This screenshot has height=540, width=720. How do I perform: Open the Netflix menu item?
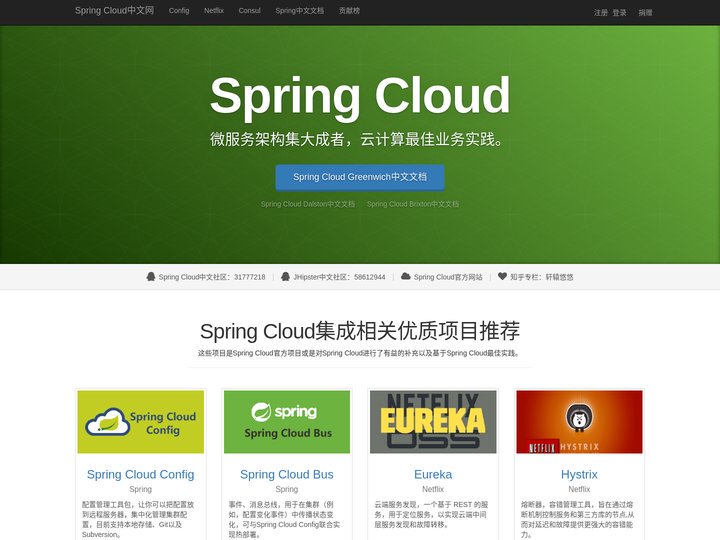click(214, 11)
